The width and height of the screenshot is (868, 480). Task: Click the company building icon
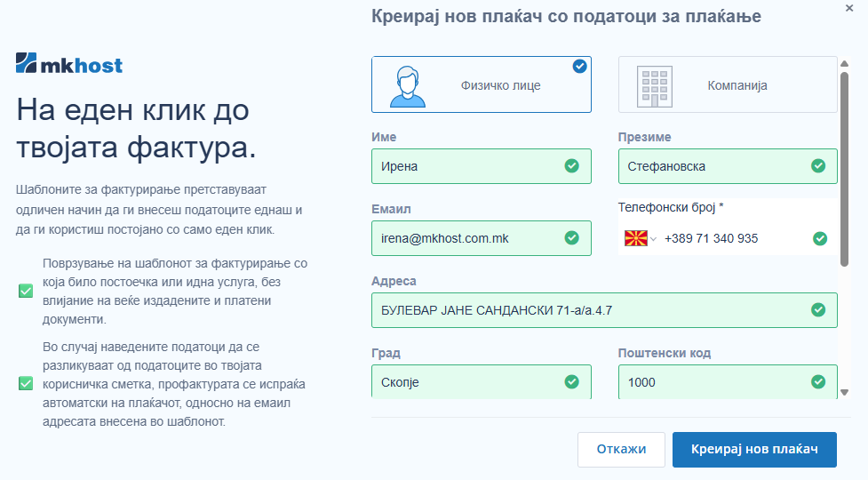(x=655, y=85)
